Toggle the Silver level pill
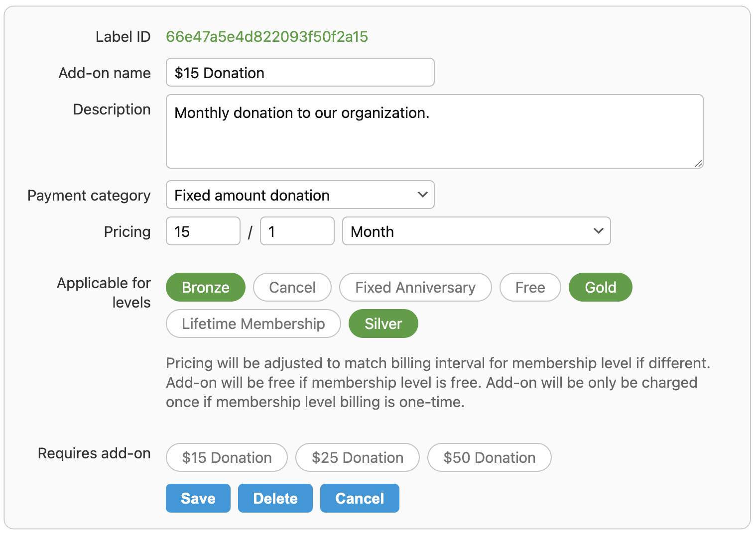The width and height of the screenshot is (756, 533). 383,323
